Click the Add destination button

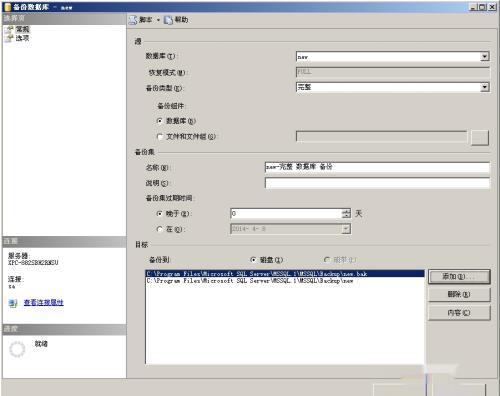click(459, 277)
